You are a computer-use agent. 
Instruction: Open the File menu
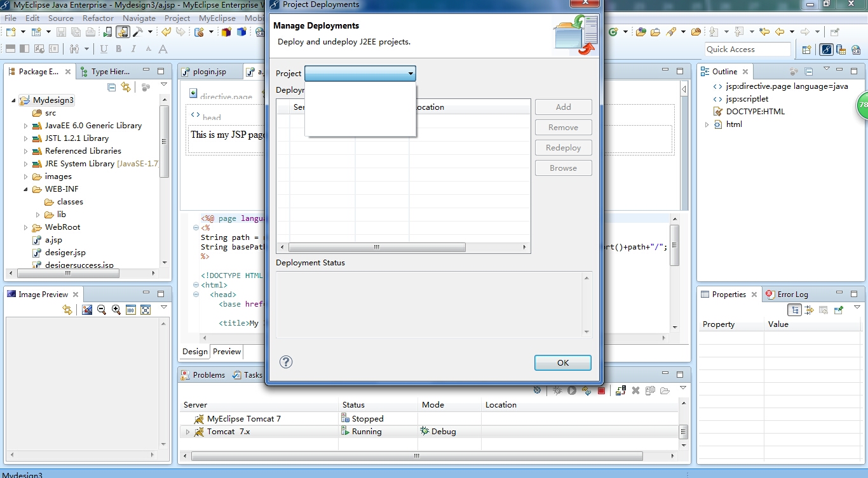[x=10, y=18]
